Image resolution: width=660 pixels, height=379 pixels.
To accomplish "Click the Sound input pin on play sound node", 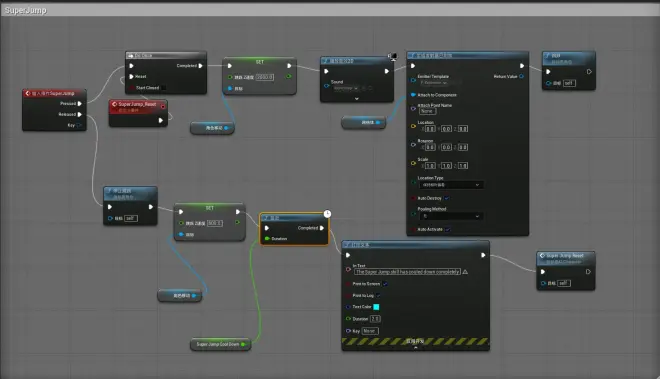I will pyautogui.click(x=327, y=85).
